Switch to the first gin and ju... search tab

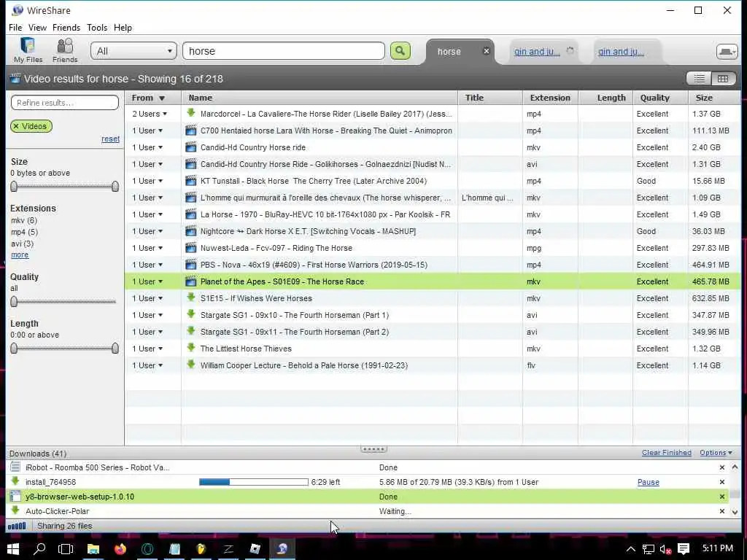pos(537,52)
